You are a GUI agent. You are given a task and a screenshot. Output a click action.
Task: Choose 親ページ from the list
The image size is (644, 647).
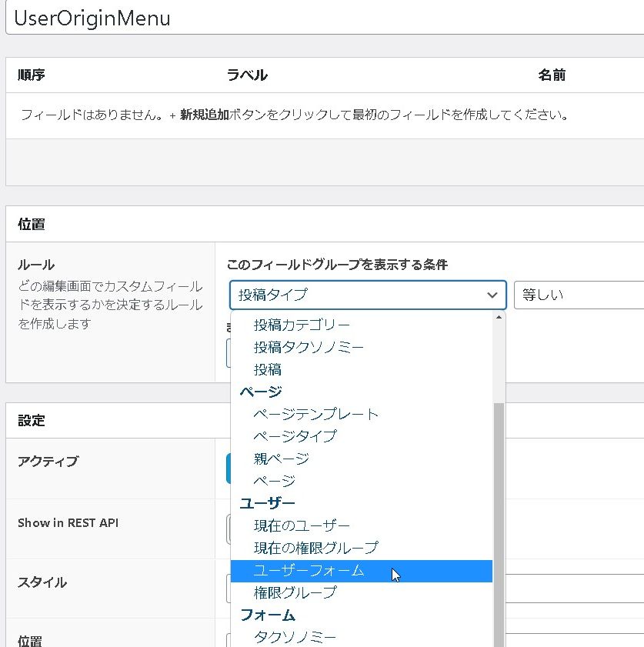point(282,459)
